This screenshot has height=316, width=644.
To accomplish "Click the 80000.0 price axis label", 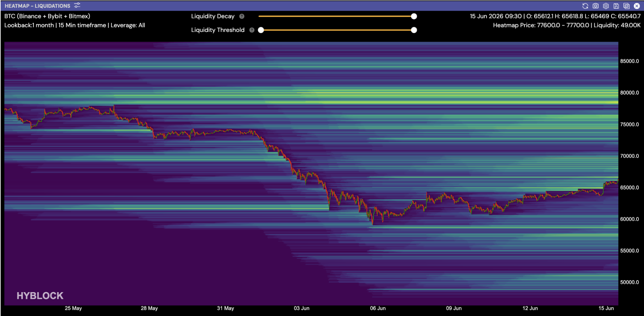I will tap(629, 93).
